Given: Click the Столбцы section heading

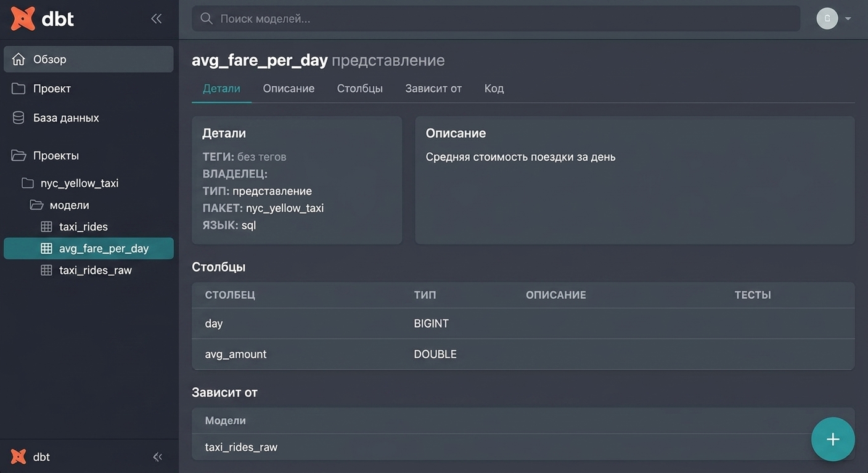Looking at the screenshot, I should (x=218, y=267).
